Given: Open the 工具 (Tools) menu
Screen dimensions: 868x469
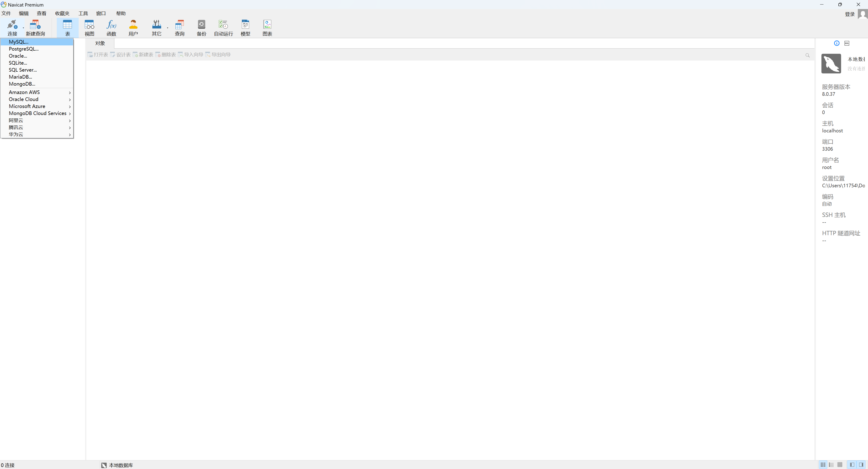Looking at the screenshot, I should point(83,14).
